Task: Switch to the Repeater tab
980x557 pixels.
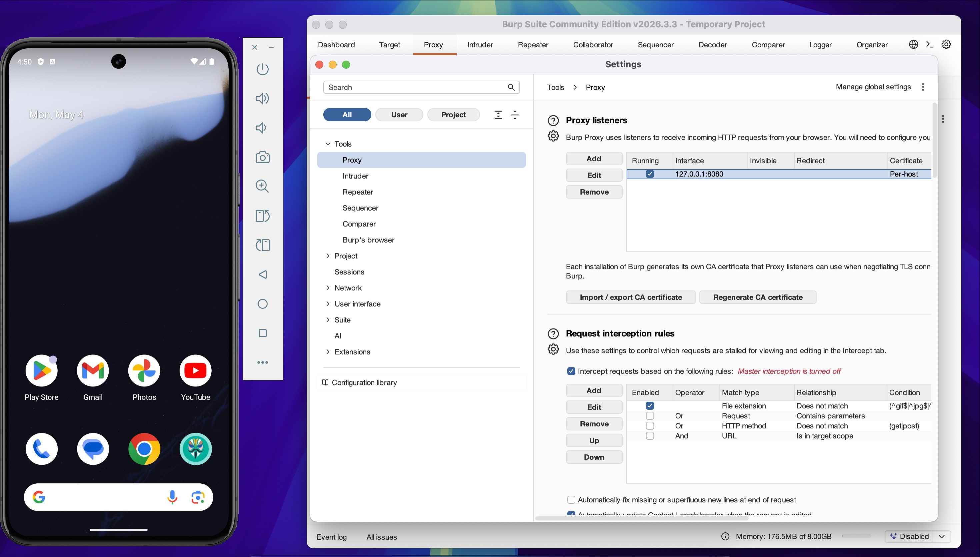Action: (x=533, y=45)
